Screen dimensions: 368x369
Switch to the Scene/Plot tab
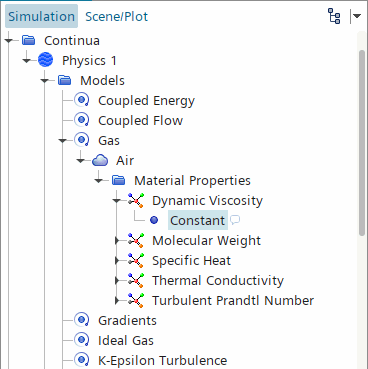pyautogui.click(x=116, y=16)
